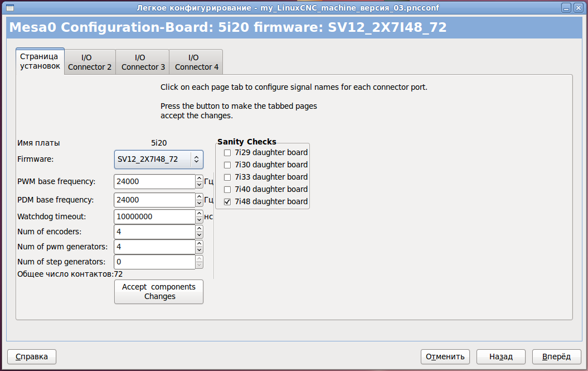Click the Num of encoders: label
This screenshot has height=371, width=588.
pyautogui.click(x=49, y=232)
